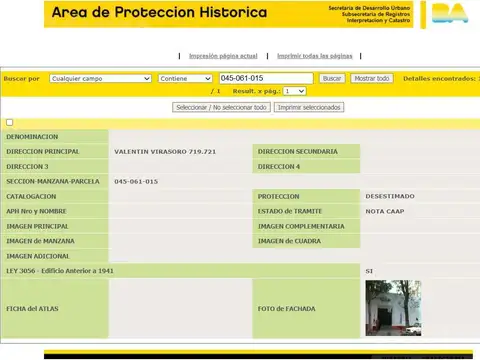Click the IMAGEN ADICIONAL label

38,256
